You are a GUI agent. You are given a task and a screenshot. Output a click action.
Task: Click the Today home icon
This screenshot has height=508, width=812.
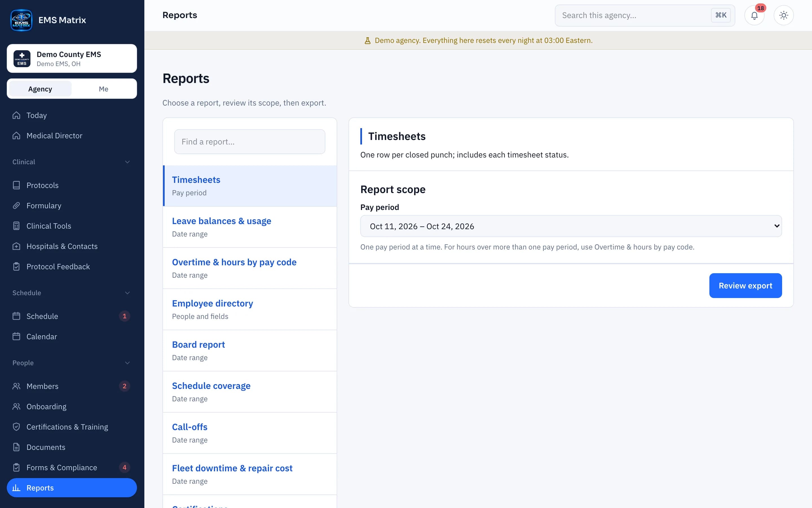16,115
